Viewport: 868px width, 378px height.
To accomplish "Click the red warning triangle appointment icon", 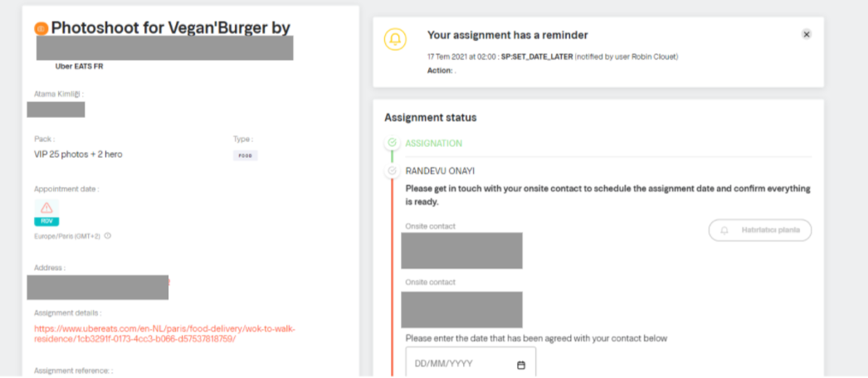I will [46, 208].
